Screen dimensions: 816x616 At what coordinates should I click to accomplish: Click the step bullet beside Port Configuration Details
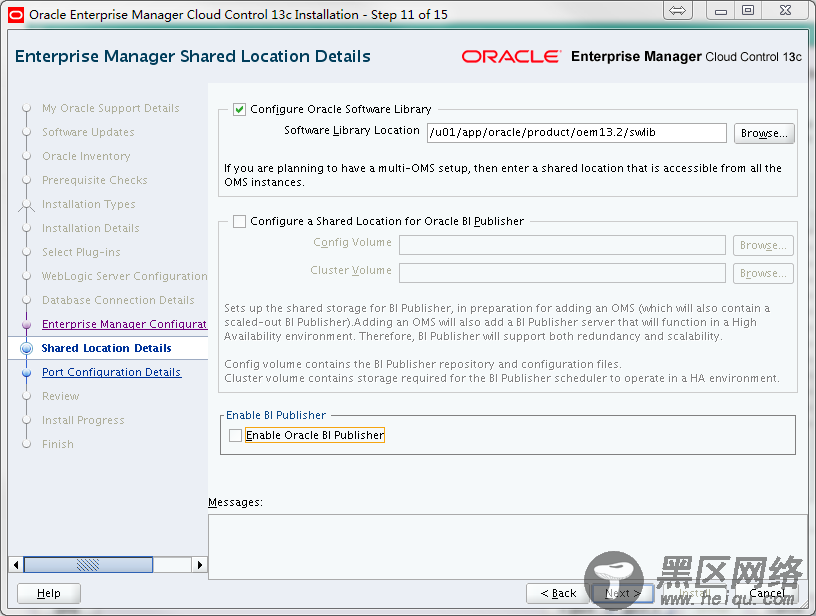(27, 373)
